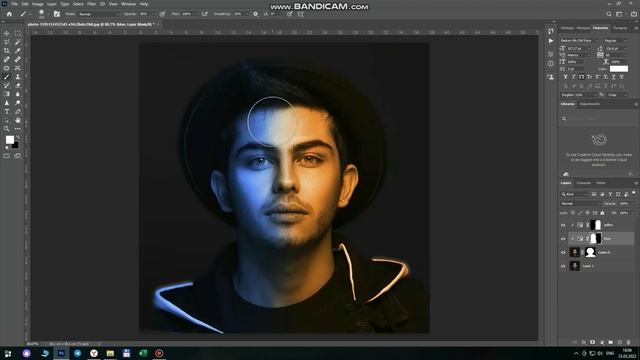Image resolution: width=640 pixels, height=360 pixels.
Task: Switch to the Paths tab
Action: [600, 183]
